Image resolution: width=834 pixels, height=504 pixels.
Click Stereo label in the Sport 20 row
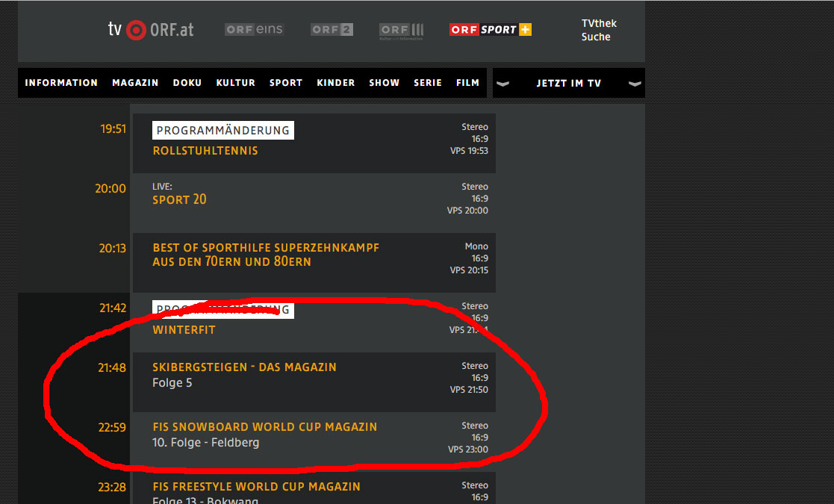tap(475, 187)
